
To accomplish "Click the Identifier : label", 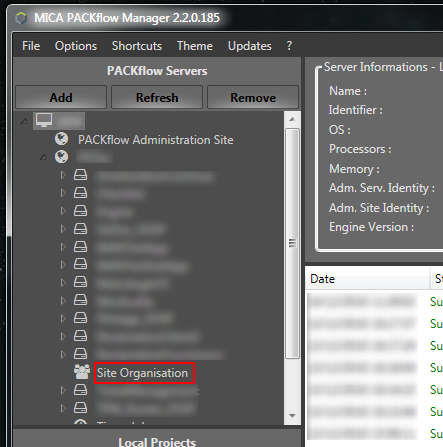I will point(355,110).
